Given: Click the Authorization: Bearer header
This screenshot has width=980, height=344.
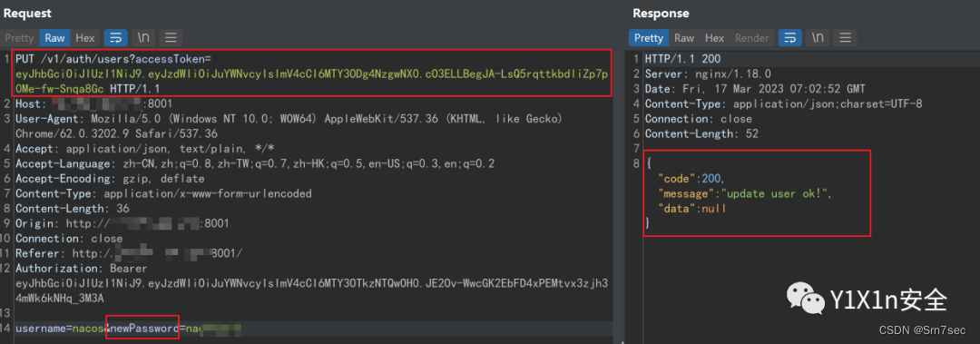Looking at the screenshot, I should 82,269.
